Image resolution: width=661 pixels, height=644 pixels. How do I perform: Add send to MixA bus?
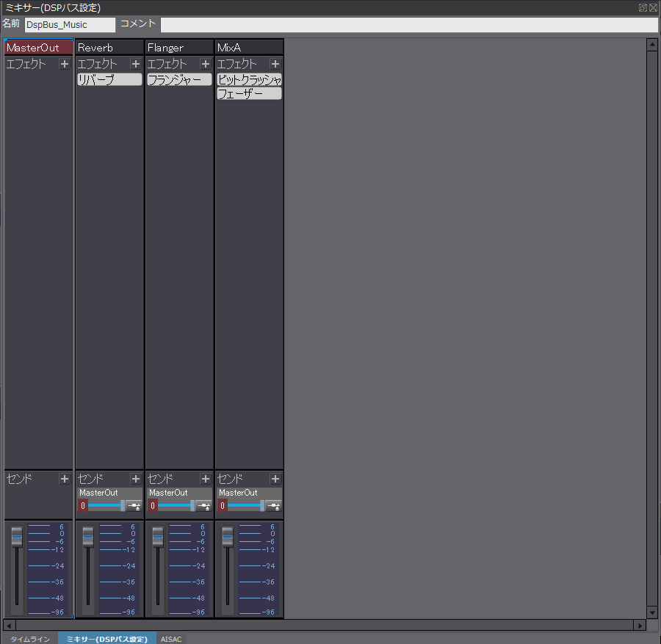click(275, 479)
